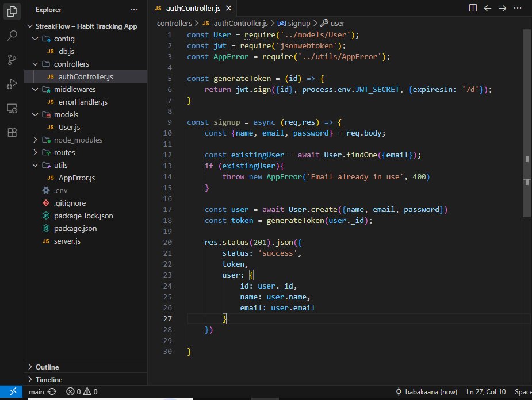Click main branch in status bar
The width and height of the screenshot is (532, 400).
point(36,391)
